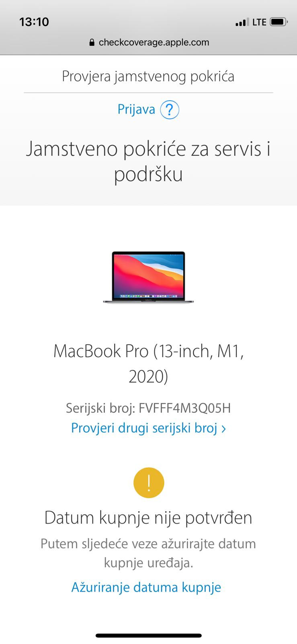Tap the cellular signal bars icon
This screenshot has width=297, height=644.
[242, 22]
